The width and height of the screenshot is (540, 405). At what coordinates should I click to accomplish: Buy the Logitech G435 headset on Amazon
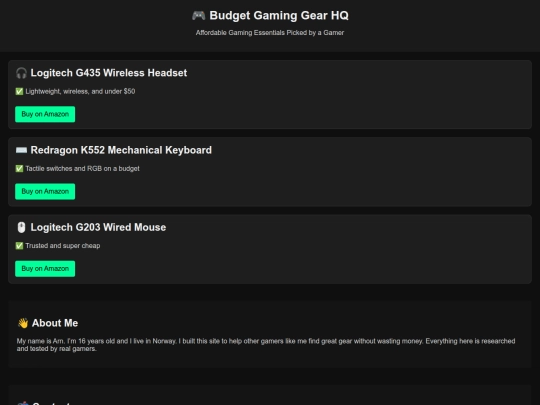[x=45, y=114]
